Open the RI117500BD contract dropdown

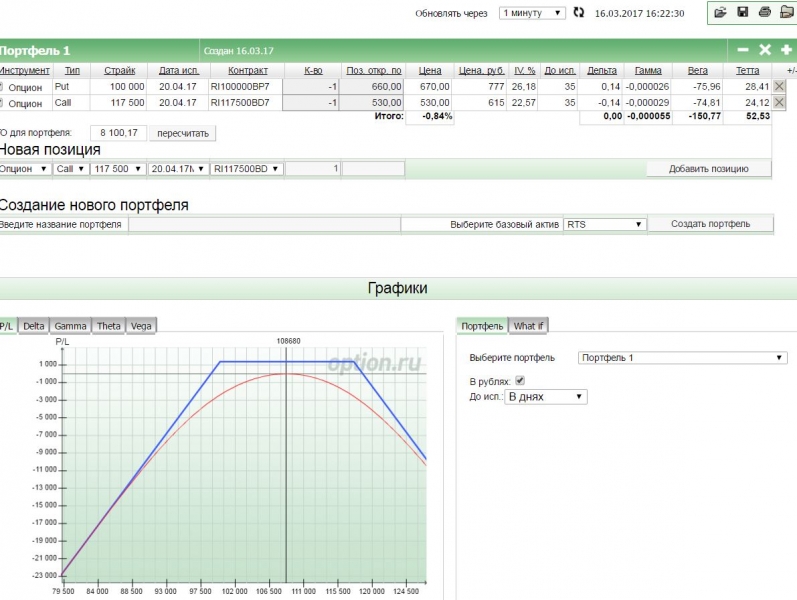pos(247,169)
